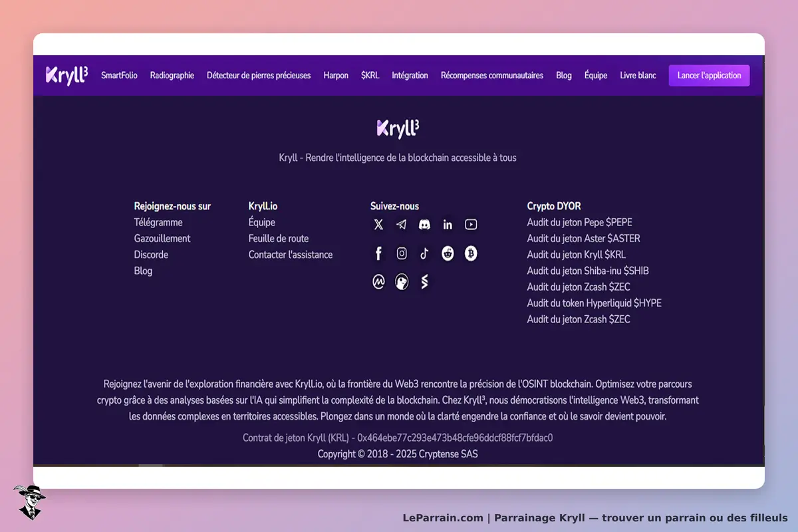Image resolution: width=798 pixels, height=532 pixels.
Task: Open Audit du jeton Kryll $KRL
Action: [x=577, y=255]
